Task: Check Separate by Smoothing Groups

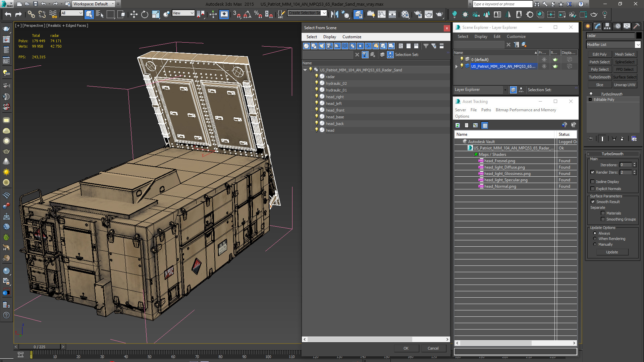Action: coord(603,219)
